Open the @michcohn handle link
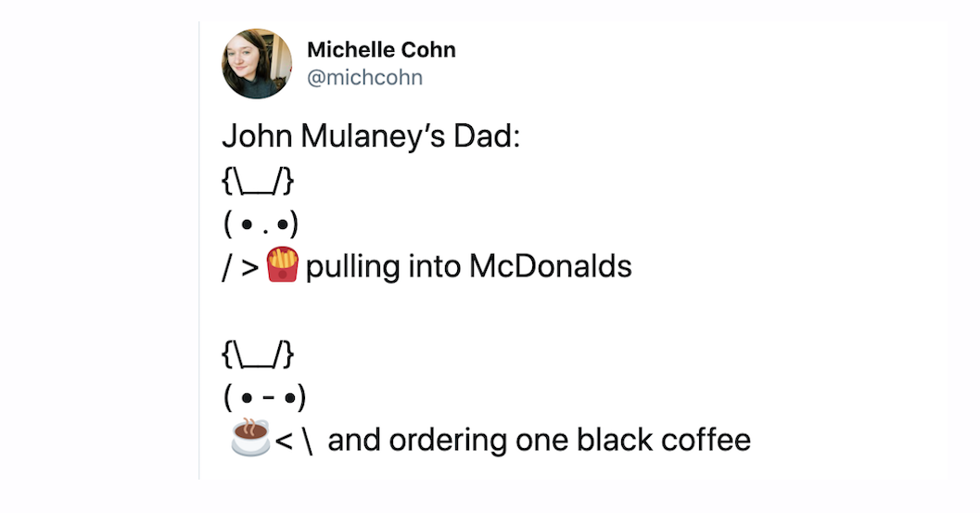The width and height of the screenshot is (980, 513). (365, 78)
